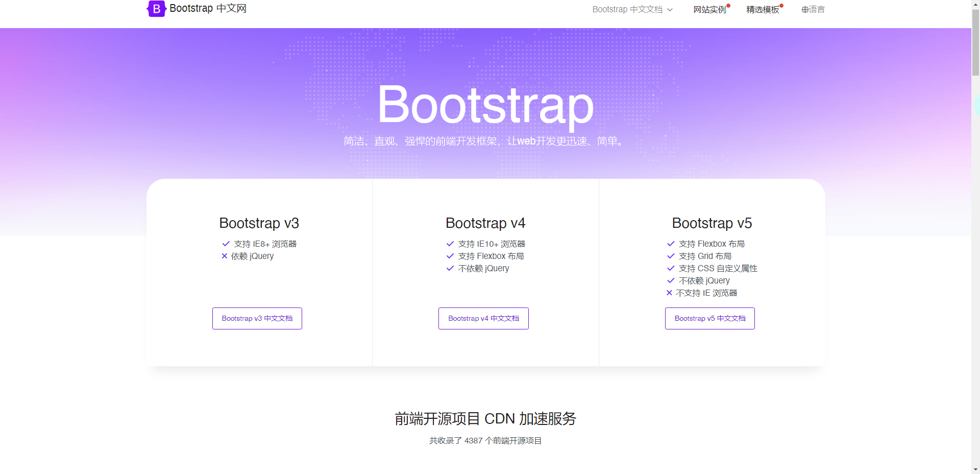The height and width of the screenshot is (474, 980).
Task: Click the purple Bootstrap B logo icon
Action: pyautogui.click(x=156, y=9)
